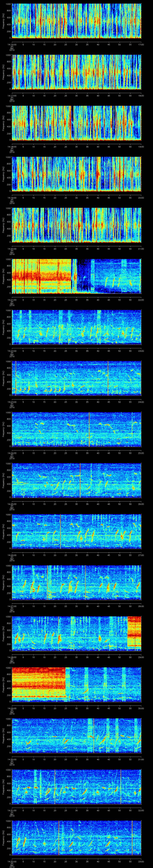
Task: Select the spectrogram panel starting at 14:17:00
Action: tap(77, 72)
